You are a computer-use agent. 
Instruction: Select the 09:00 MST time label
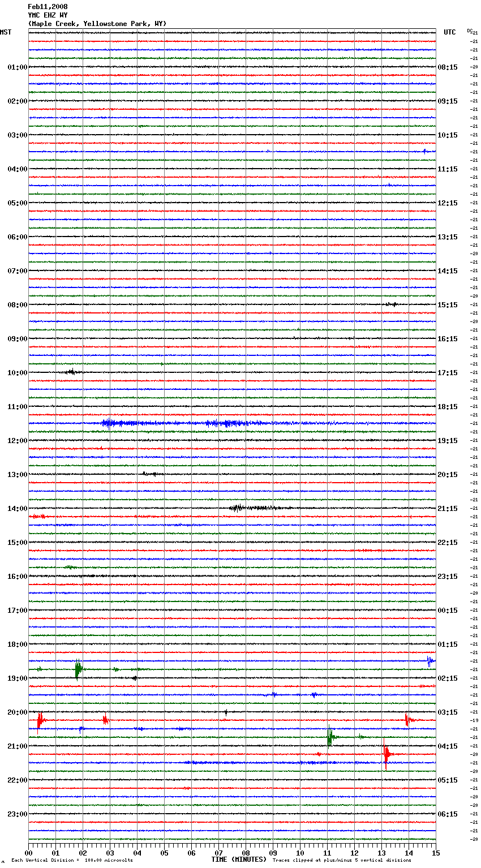[x=18, y=339]
